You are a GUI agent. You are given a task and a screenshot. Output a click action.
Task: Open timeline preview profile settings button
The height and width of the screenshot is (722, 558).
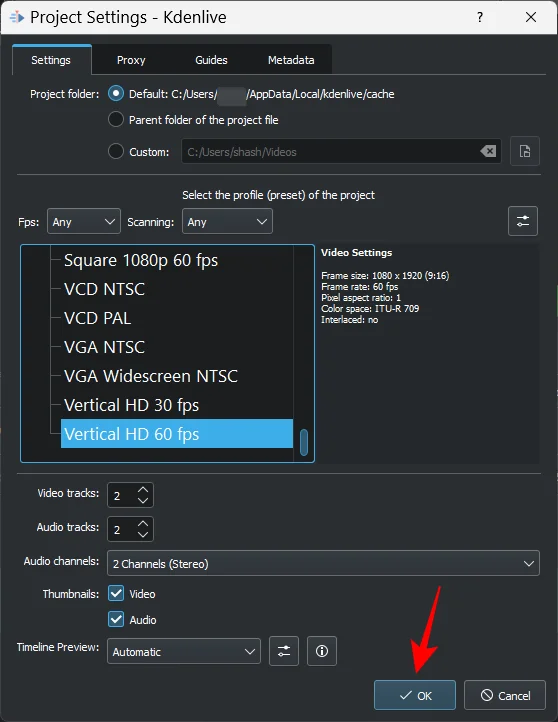tap(284, 651)
